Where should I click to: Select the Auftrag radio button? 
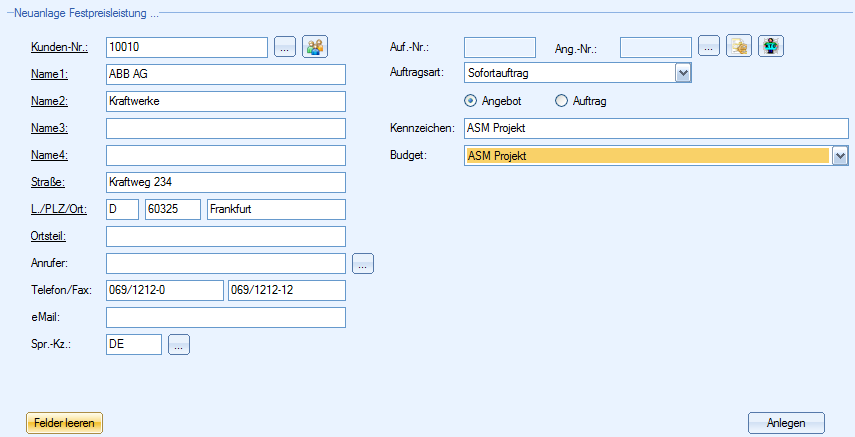point(561,101)
